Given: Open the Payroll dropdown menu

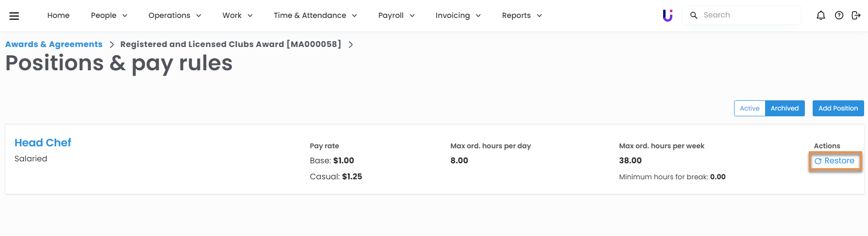Looking at the screenshot, I should tap(396, 16).
